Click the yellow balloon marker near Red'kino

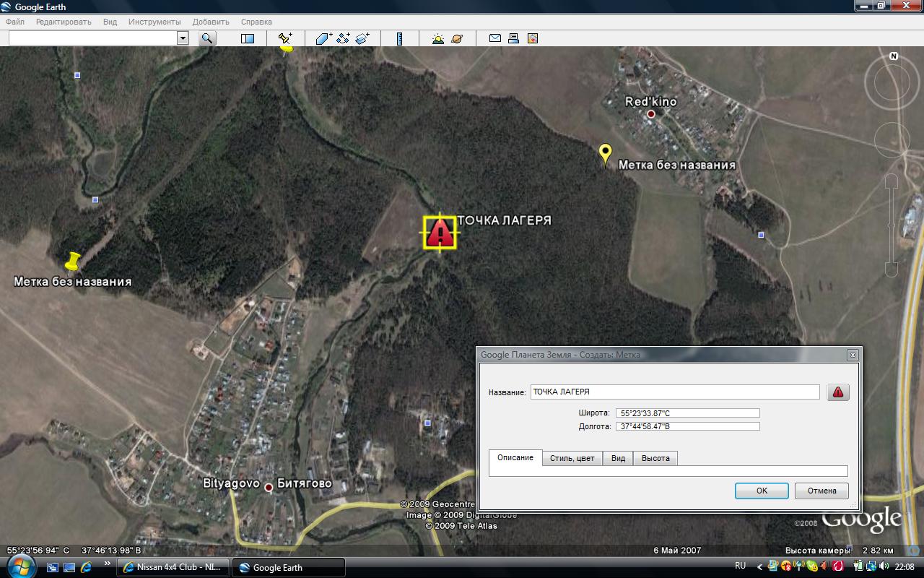606,155
